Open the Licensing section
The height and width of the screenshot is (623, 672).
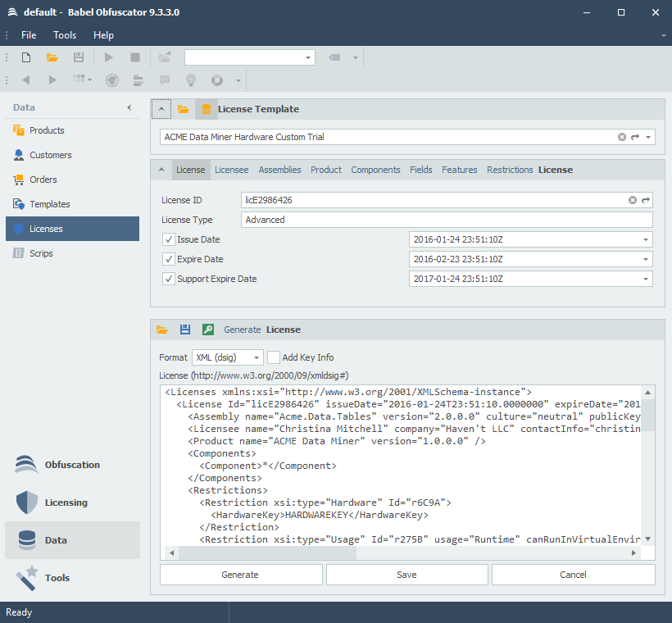pos(72,502)
